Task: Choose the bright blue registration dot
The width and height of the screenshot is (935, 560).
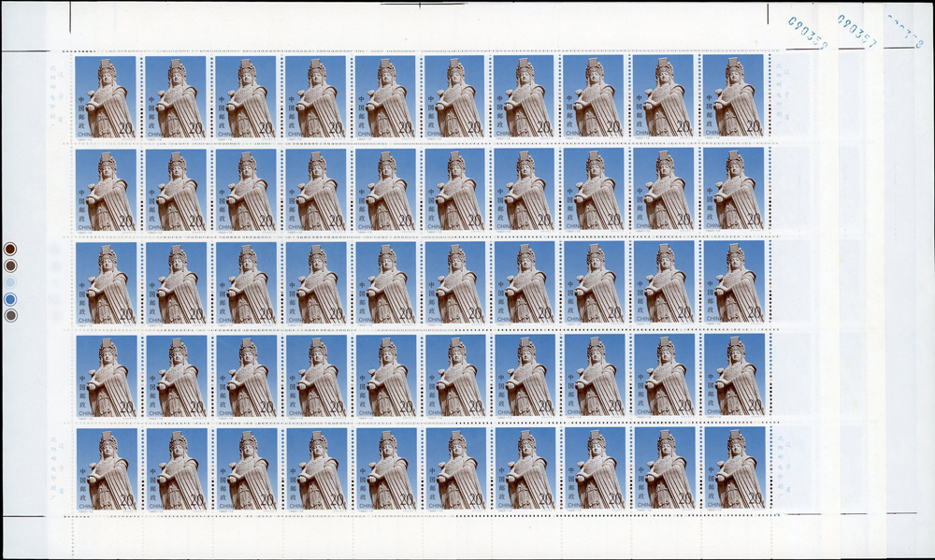Action: point(10,299)
